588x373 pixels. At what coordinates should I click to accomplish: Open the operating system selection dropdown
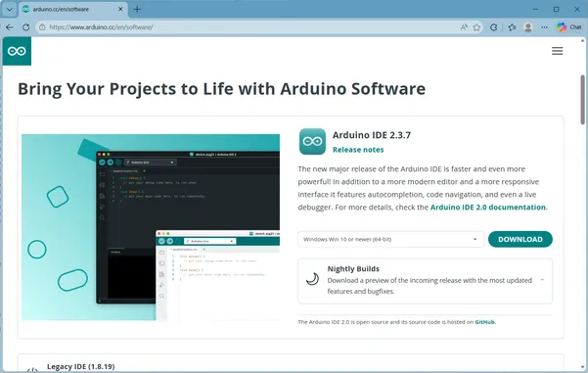pos(390,240)
